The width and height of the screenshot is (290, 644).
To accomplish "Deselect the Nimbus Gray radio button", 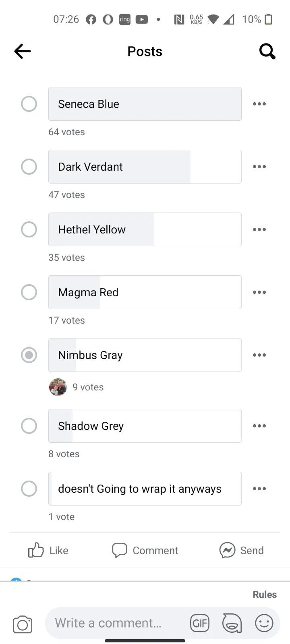I will pyautogui.click(x=29, y=355).
